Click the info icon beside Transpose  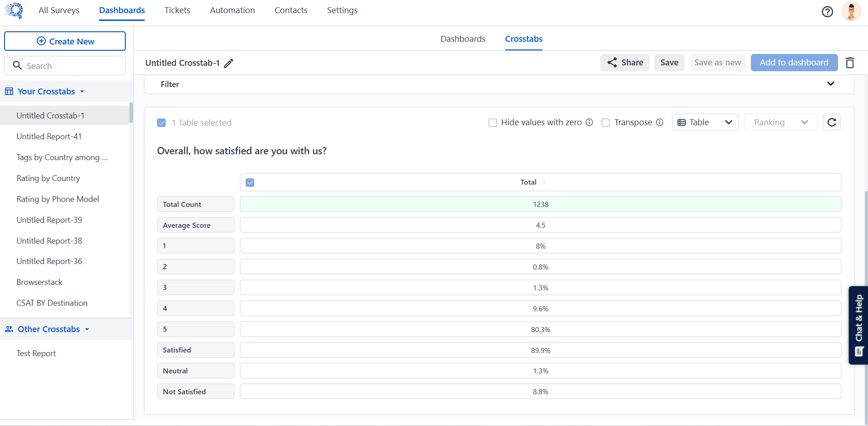(x=660, y=122)
